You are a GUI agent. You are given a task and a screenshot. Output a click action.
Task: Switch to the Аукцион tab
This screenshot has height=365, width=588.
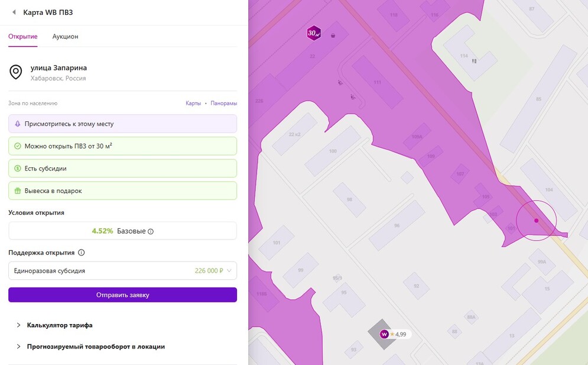pyautogui.click(x=65, y=37)
